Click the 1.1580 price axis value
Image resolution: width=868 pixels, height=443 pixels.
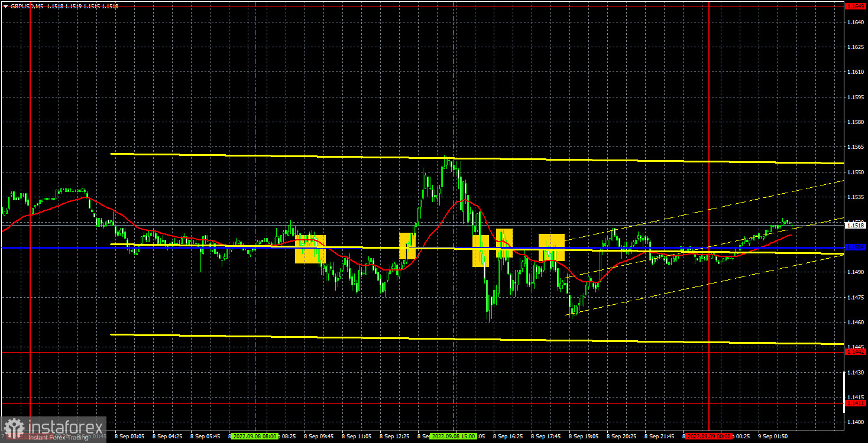click(x=855, y=122)
